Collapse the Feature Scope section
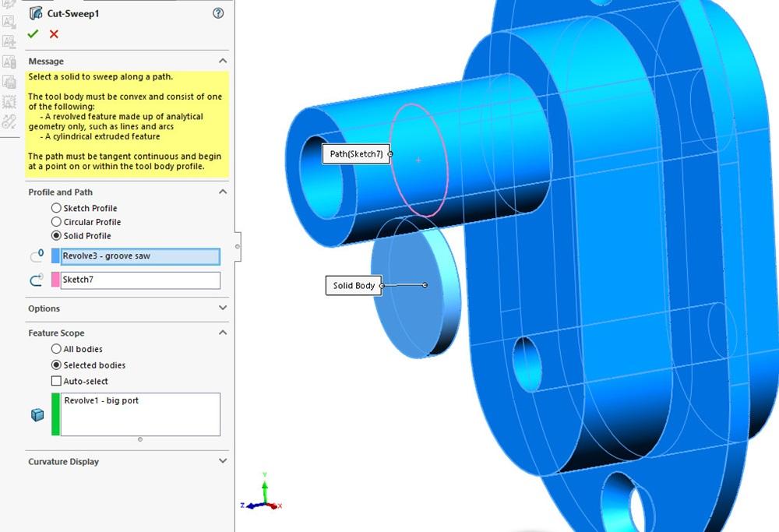 click(222, 333)
